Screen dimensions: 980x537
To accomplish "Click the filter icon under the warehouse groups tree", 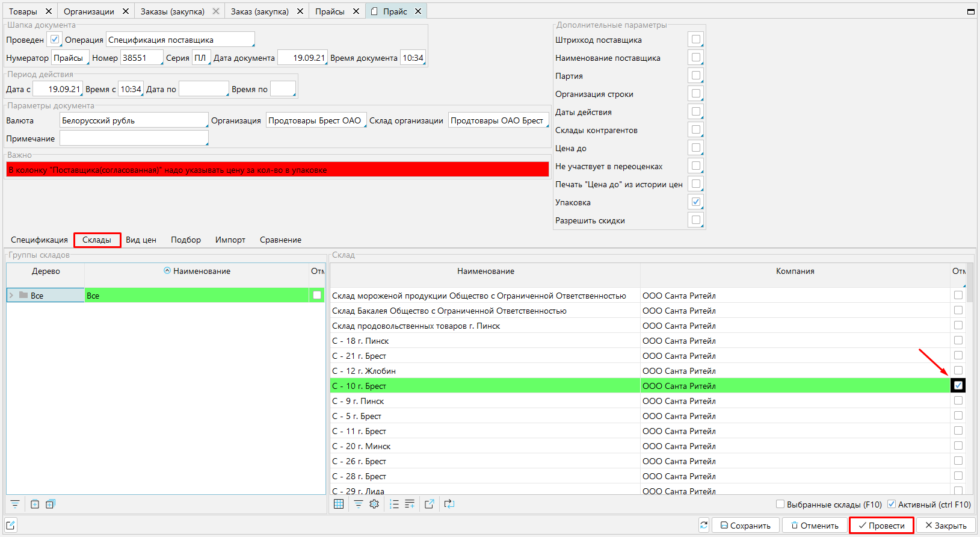I will pos(15,504).
